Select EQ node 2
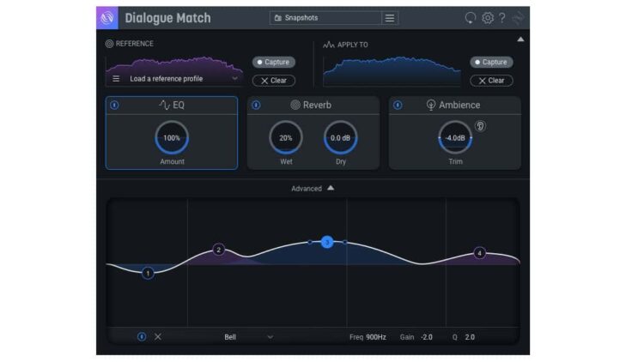 218,249
